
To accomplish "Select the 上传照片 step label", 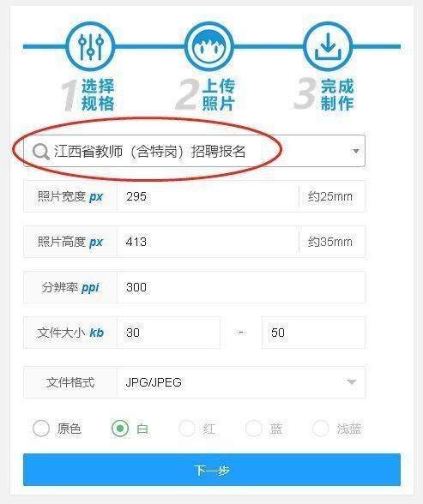I will pyautogui.click(x=219, y=95).
